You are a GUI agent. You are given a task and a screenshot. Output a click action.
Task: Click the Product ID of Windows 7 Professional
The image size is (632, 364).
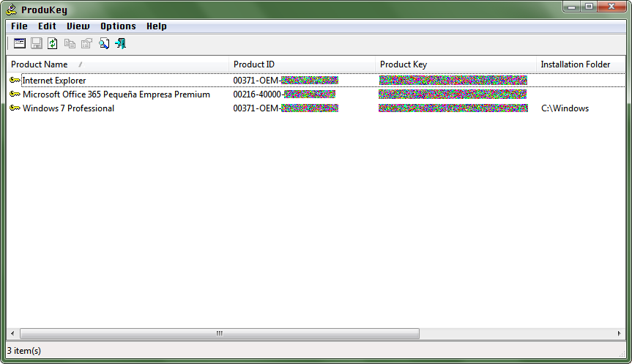286,108
